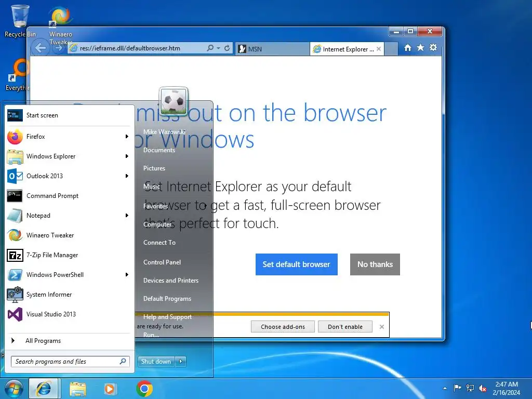Click the IE address bar URL
Screen dimensions: 532x399
(x=130, y=48)
